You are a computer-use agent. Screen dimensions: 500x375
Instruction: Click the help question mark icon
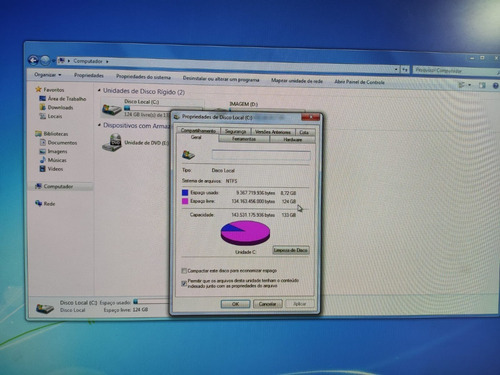tap(495, 86)
